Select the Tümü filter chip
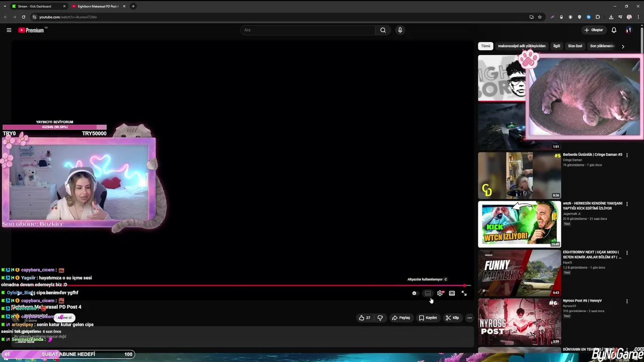644x362 pixels. [486, 46]
